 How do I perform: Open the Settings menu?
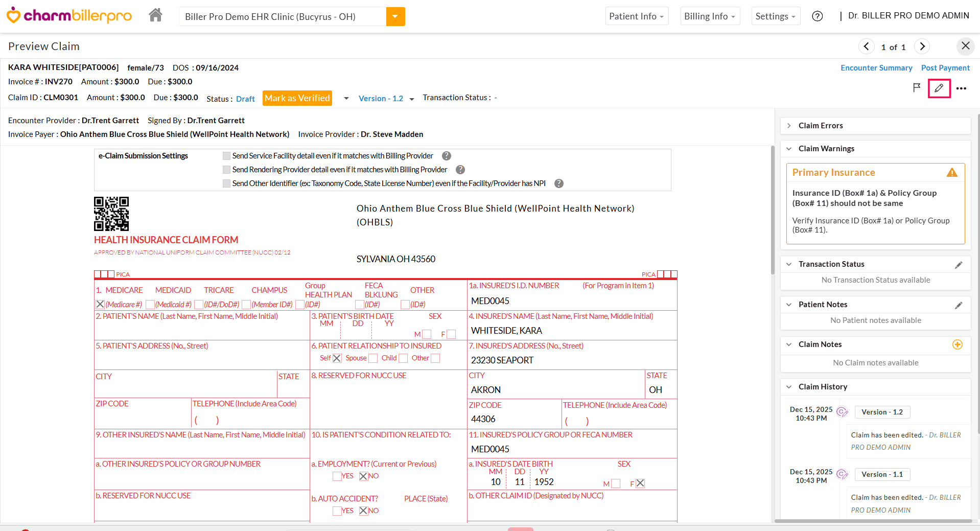click(776, 16)
